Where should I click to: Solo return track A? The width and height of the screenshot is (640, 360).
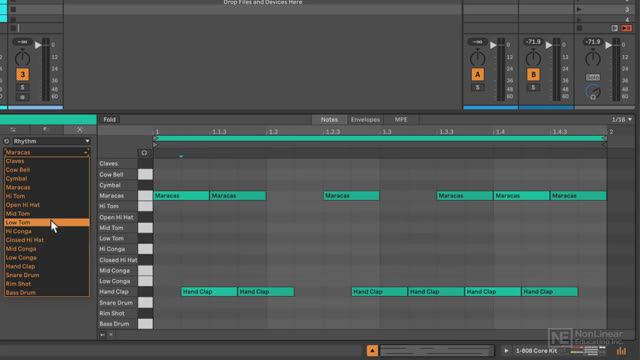pyautogui.click(x=478, y=87)
